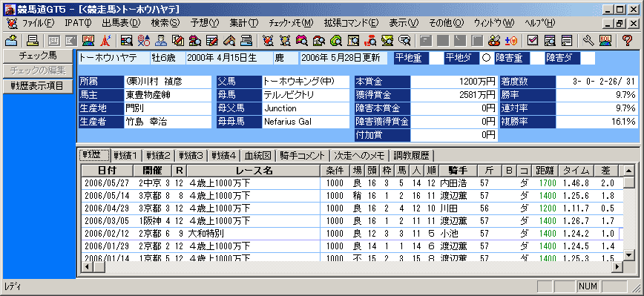Click the data download icon in toolbar
This screenshot has width=644, height=296.
tap(11, 40)
